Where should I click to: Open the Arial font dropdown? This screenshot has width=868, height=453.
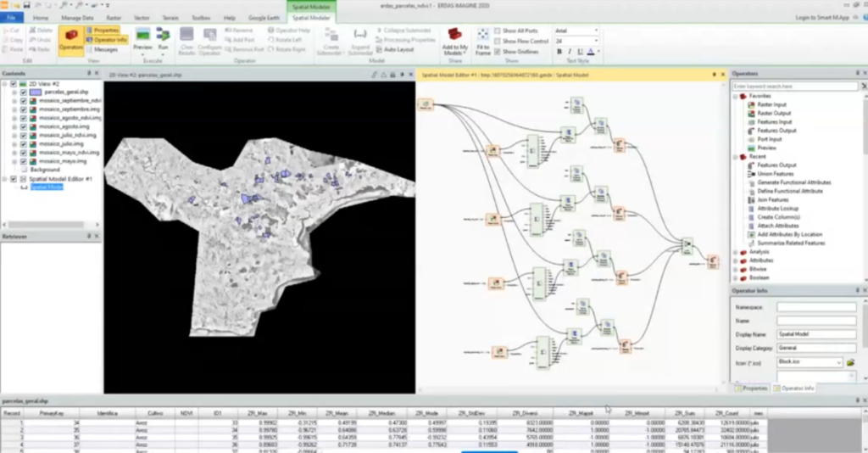point(596,31)
